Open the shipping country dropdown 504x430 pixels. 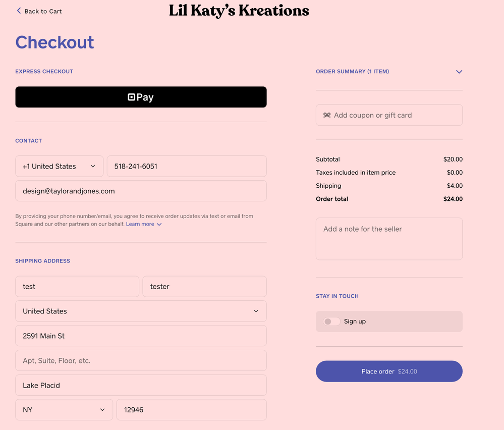pyautogui.click(x=141, y=311)
